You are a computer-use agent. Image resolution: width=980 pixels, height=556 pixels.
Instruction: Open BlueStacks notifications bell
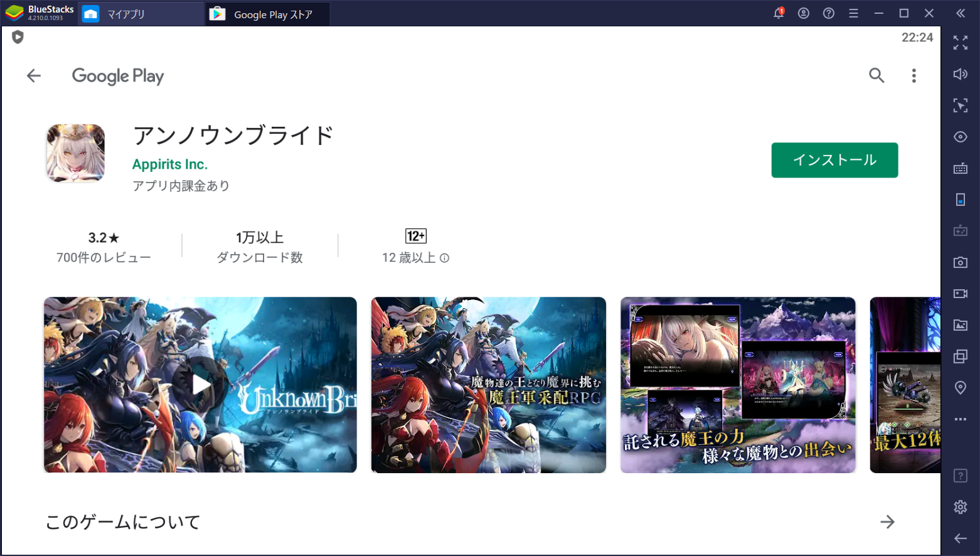(x=779, y=13)
